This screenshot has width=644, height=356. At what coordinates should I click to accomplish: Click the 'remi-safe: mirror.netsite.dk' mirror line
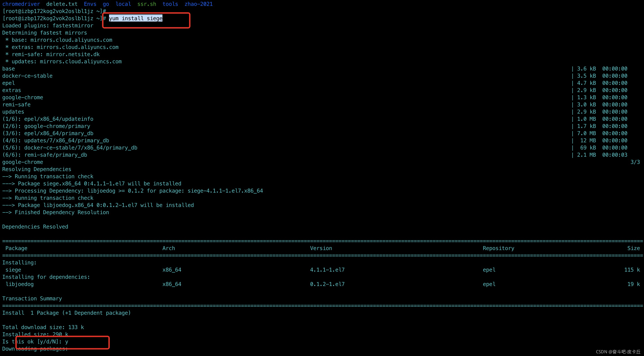point(55,54)
